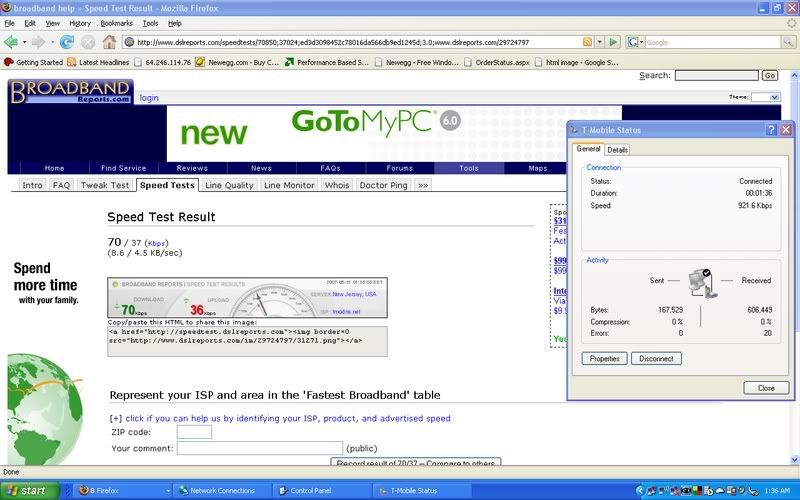This screenshot has width=800, height=500.
Task: Click the Stop loading icon
Action: pyautogui.click(x=88, y=42)
